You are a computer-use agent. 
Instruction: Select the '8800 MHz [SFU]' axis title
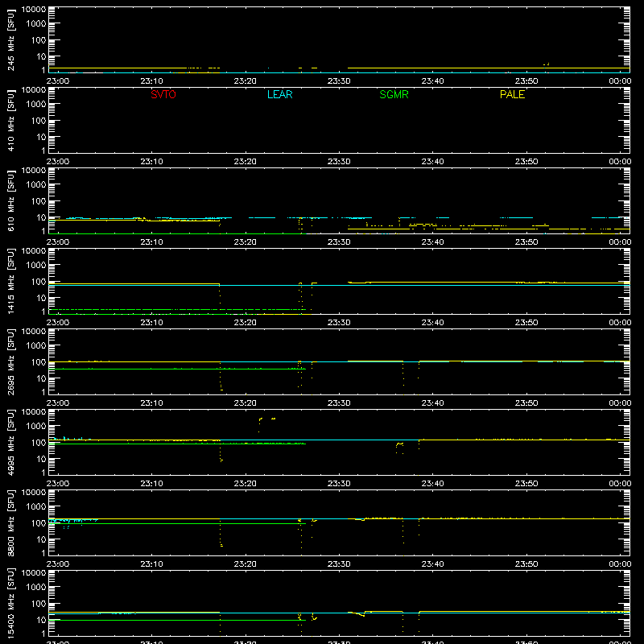coord(11,523)
